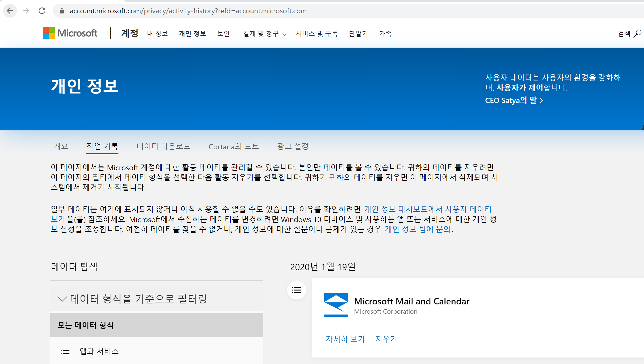Click the browser address bar URL
Viewport: 644px width, 364px height.
click(x=188, y=11)
